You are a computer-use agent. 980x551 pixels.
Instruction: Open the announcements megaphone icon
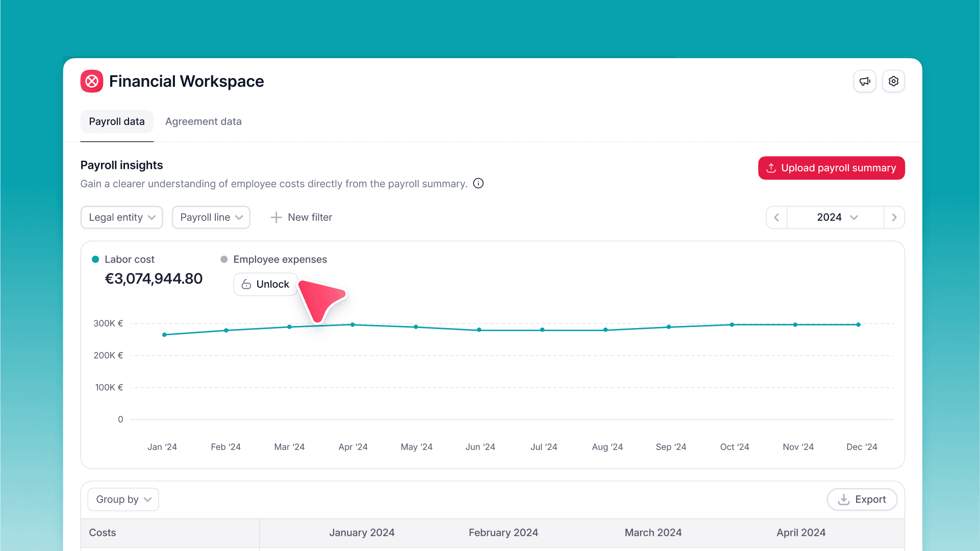865,81
